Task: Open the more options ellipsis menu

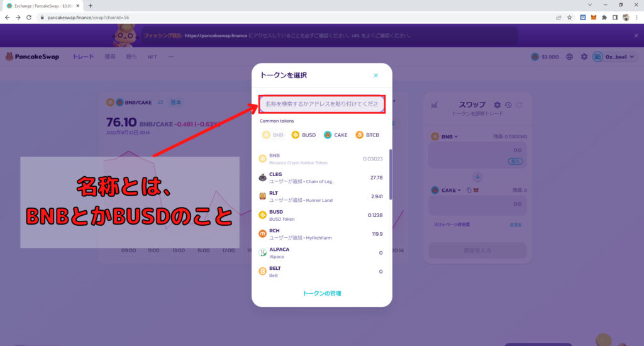Action: point(171,57)
